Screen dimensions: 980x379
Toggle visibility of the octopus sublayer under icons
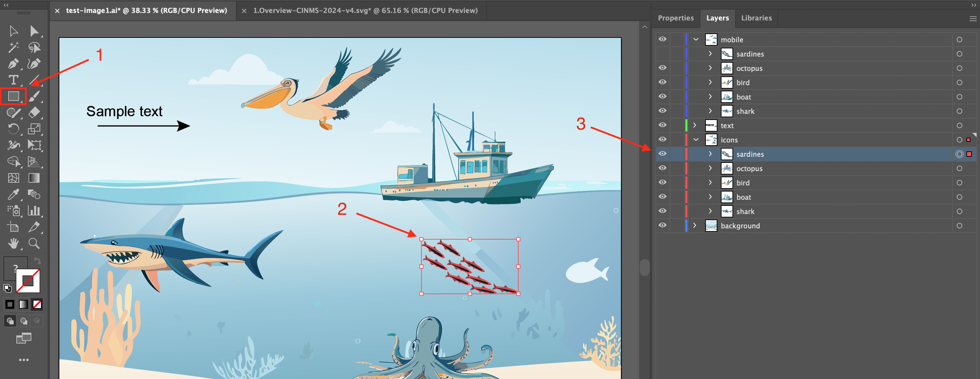tap(662, 168)
